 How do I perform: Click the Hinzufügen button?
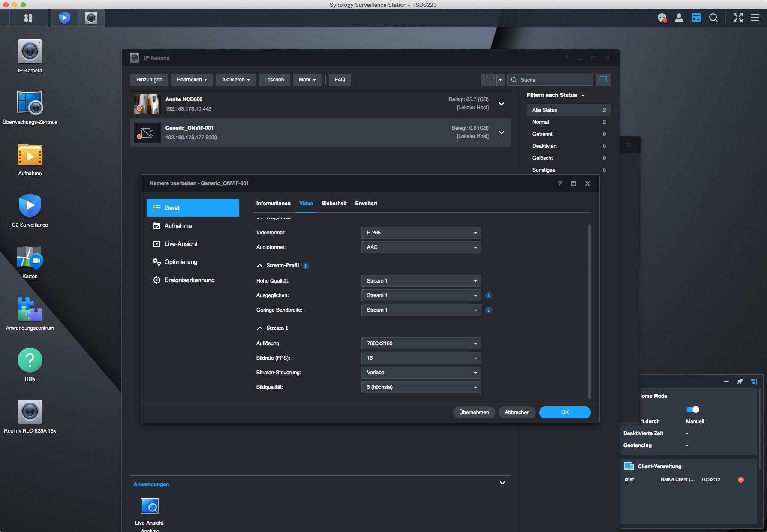(x=149, y=80)
